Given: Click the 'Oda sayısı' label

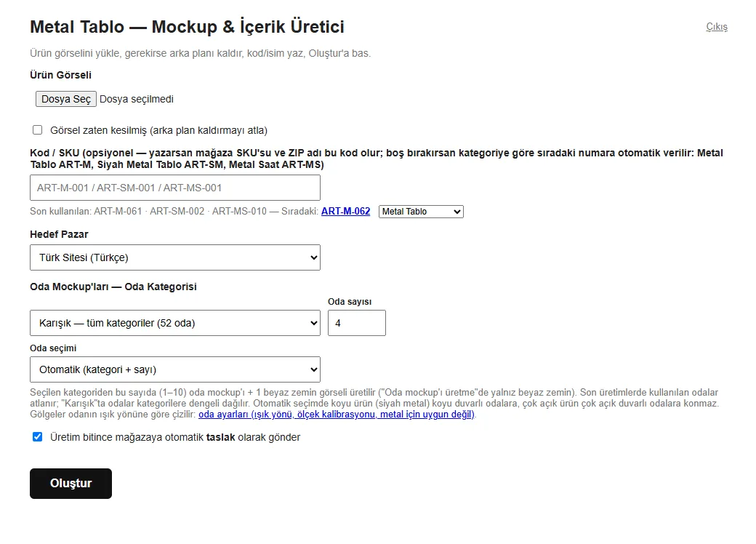Looking at the screenshot, I should (350, 302).
